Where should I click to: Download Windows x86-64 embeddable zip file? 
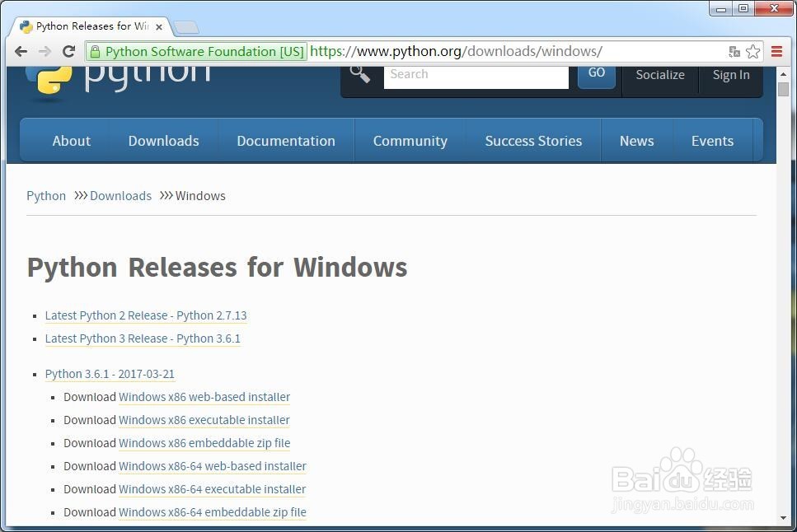pos(213,512)
